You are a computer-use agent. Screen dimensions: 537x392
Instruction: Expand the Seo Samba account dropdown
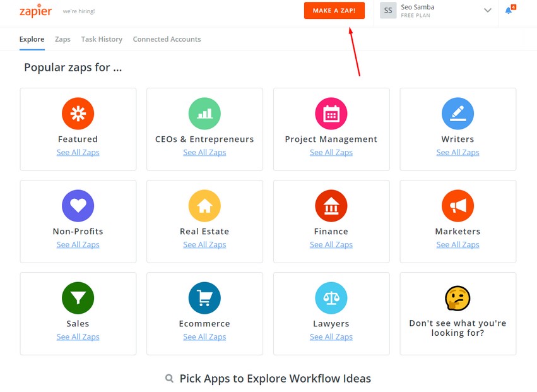tap(488, 10)
